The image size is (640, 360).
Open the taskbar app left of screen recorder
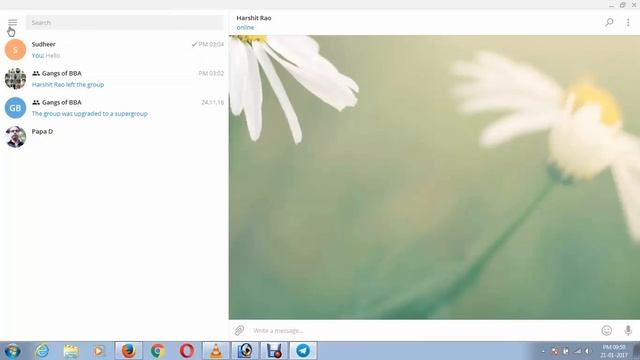[x=245, y=351]
